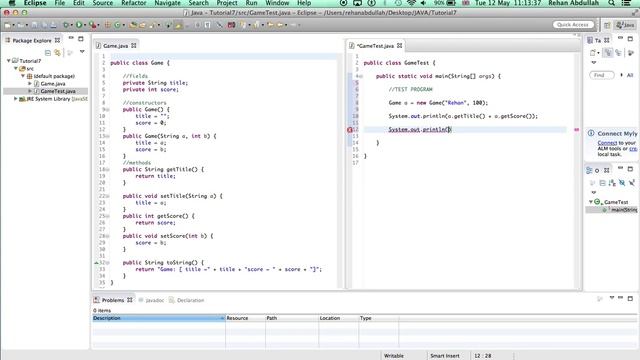Collapse GameTest class in Outline view
This screenshot has width=640, height=360.
click(591, 202)
